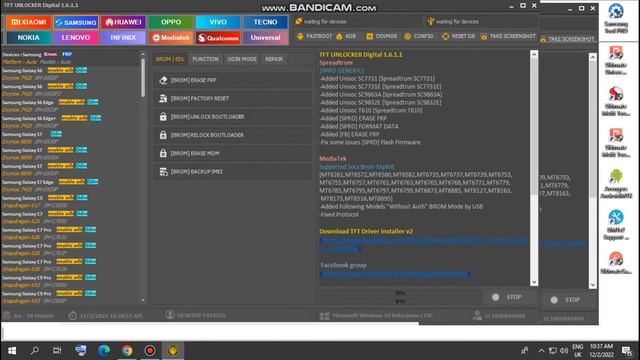This screenshot has width=640, height=360.
Task: Click STOP in the background window
Action: pyautogui.click(x=565, y=300)
